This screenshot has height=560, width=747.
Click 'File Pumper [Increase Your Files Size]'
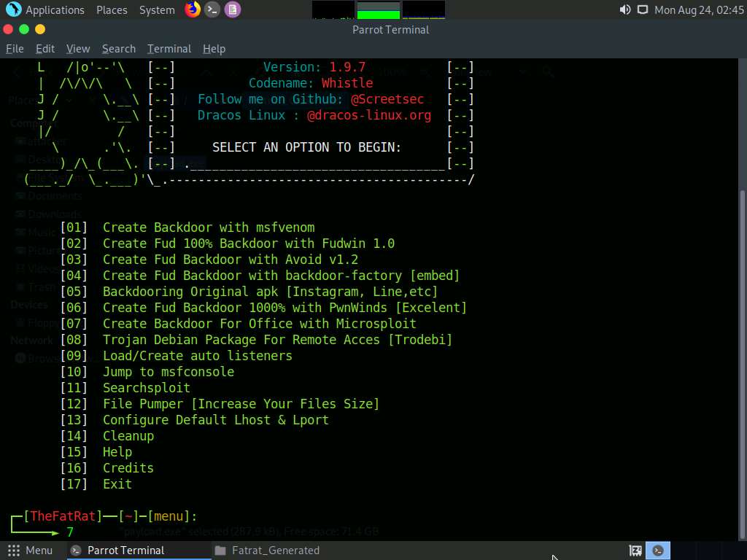(241, 404)
